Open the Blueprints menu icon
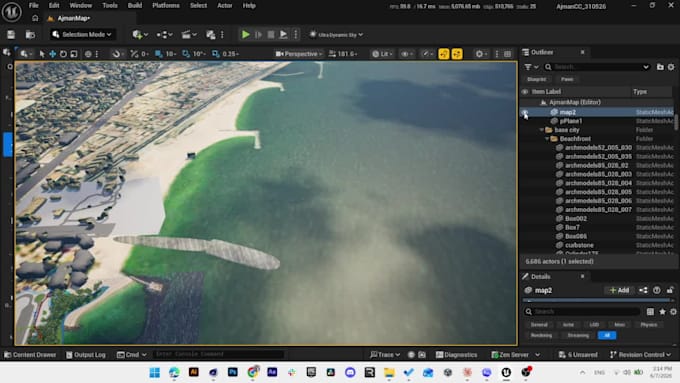680x383 pixels. (164, 35)
